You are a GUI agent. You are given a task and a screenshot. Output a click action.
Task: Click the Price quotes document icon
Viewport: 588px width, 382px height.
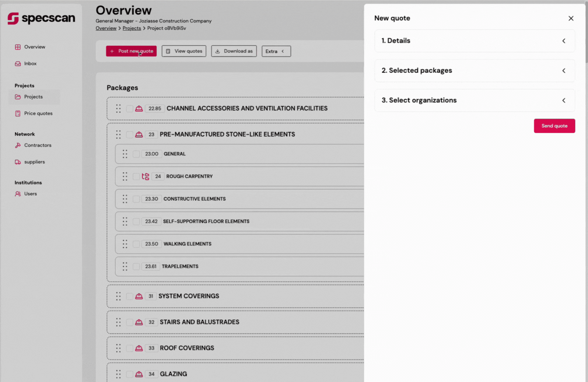(x=18, y=114)
